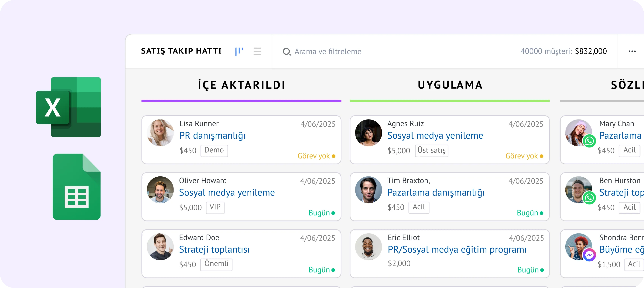Click the Demo tag on Lisa Runner's card
The width and height of the screenshot is (644, 288).
(214, 150)
